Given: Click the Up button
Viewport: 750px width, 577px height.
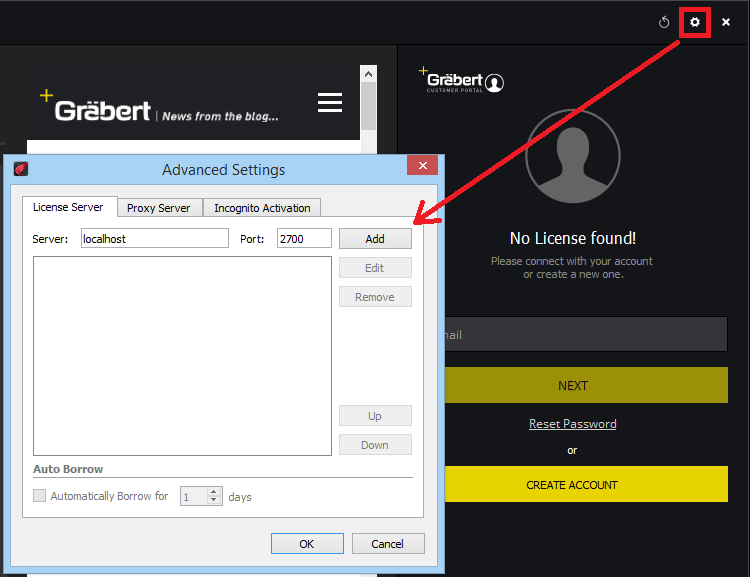Looking at the screenshot, I should [375, 416].
